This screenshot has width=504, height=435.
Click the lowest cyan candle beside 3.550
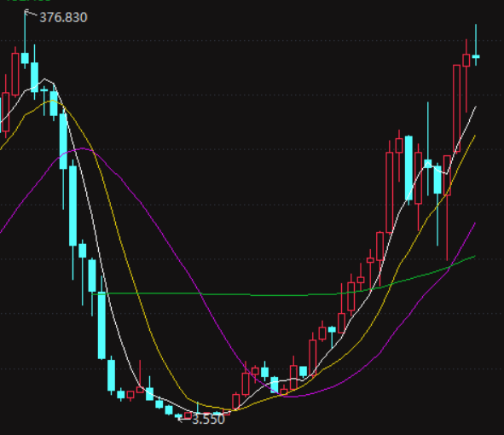[178, 415]
